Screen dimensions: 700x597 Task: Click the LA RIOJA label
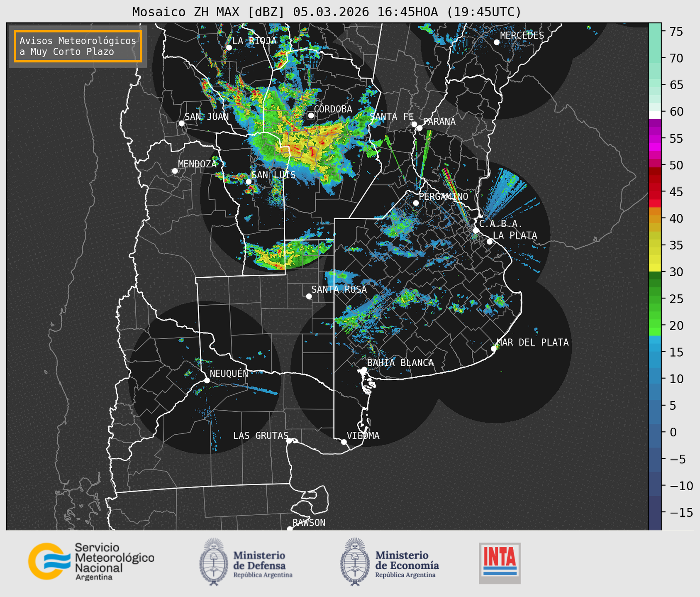click(x=254, y=41)
